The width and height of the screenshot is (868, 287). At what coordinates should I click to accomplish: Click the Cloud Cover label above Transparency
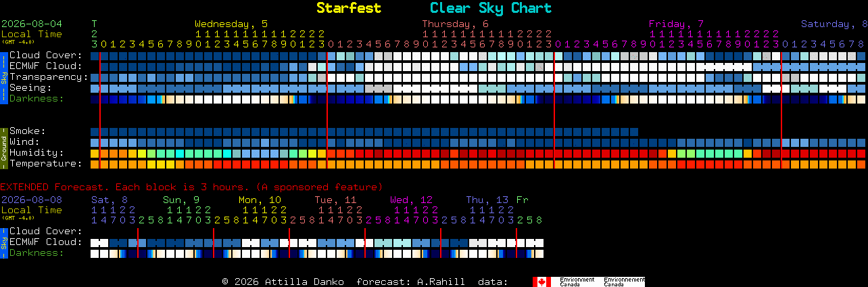click(46, 55)
